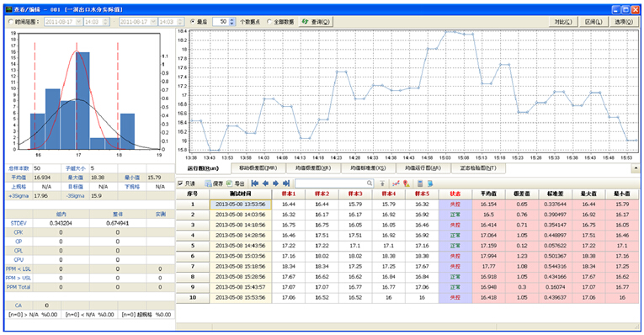Select the 全部数据 radio button
The height and width of the screenshot is (335, 644).
pos(269,22)
